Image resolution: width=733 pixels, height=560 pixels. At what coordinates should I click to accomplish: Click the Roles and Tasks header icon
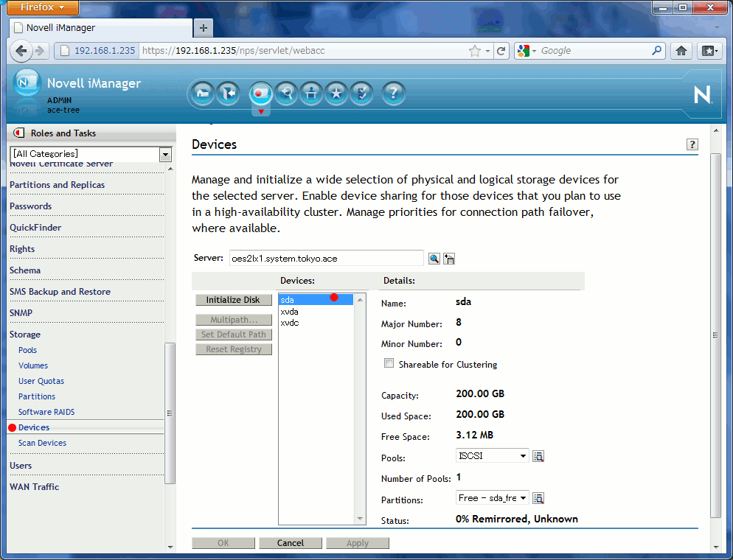pos(18,133)
